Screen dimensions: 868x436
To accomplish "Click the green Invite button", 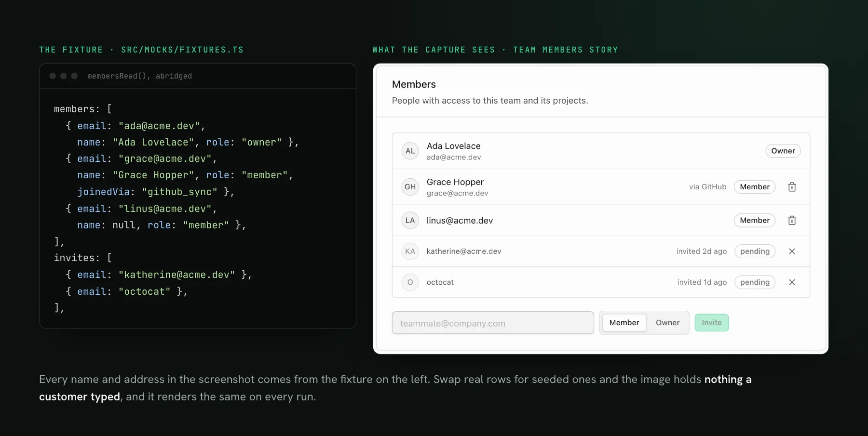I will point(712,323).
